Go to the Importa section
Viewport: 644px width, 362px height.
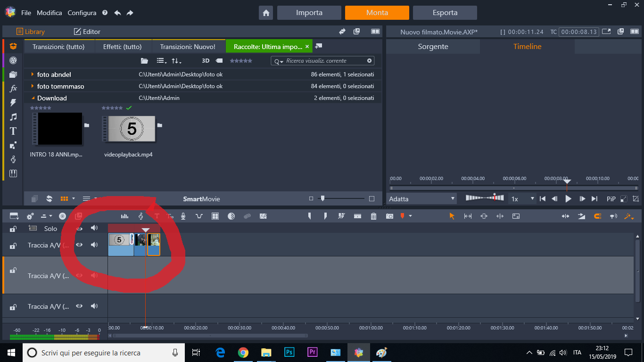[309, 13]
